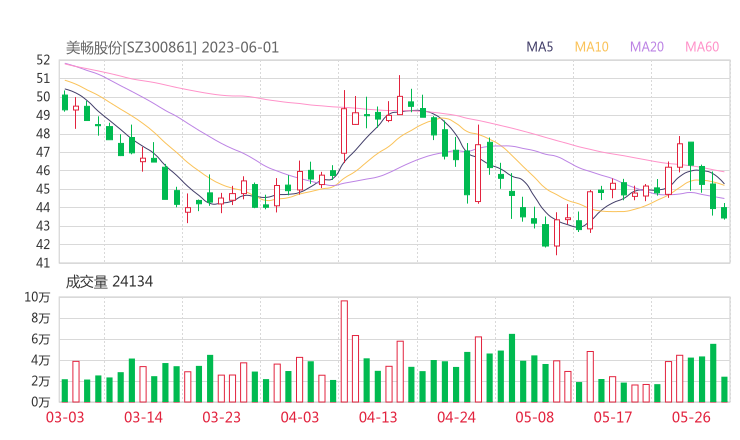Image resolution: width=740 pixels, height=440 pixels.
Task: Click the MA20 legend label
Action: pyautogui.click(x=647, y=47)
